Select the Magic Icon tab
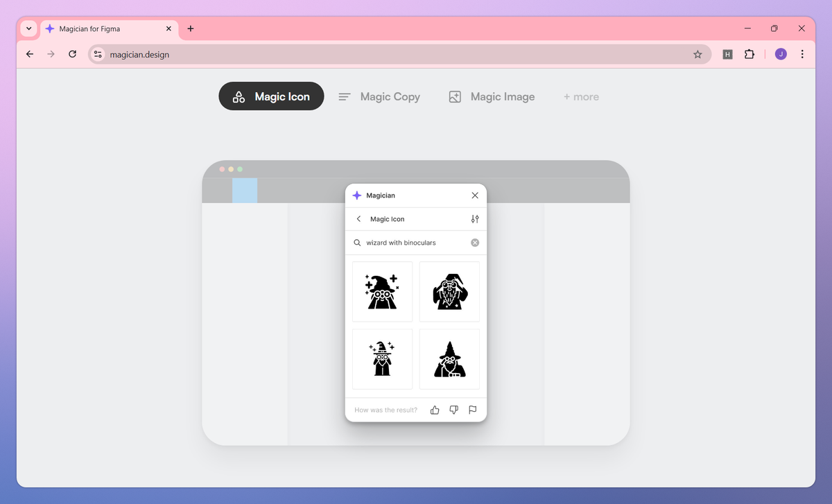The height and width of the screenshot is (504, 832). (271, 96)
